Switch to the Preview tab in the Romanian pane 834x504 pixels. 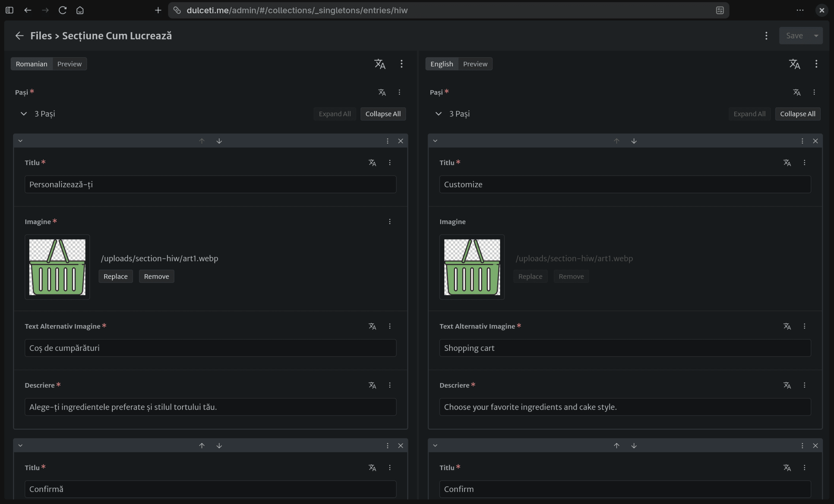tap(69, 64)
